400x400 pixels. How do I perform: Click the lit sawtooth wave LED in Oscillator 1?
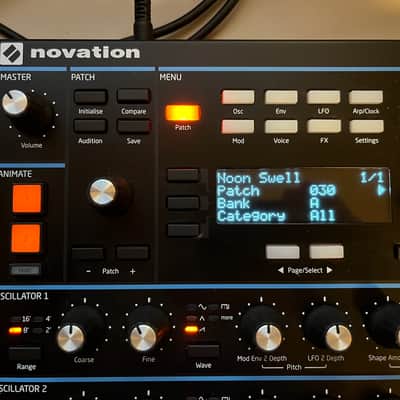(191, 330)
